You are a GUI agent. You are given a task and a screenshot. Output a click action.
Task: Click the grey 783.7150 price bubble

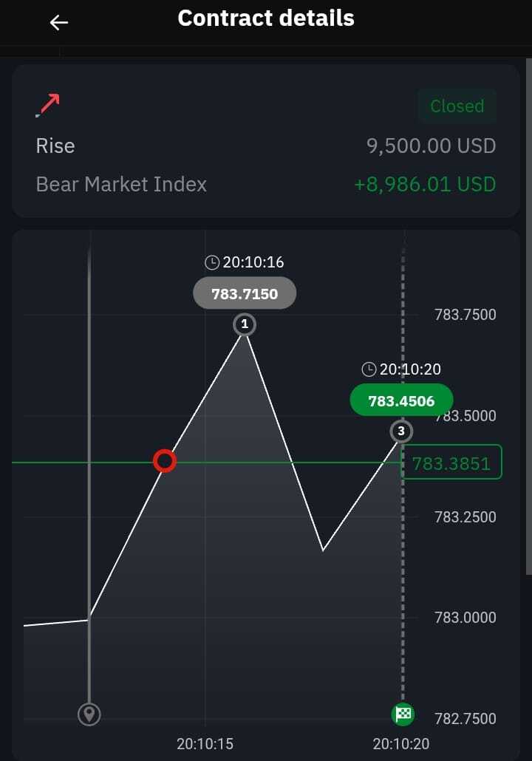[x=245, y=294]
